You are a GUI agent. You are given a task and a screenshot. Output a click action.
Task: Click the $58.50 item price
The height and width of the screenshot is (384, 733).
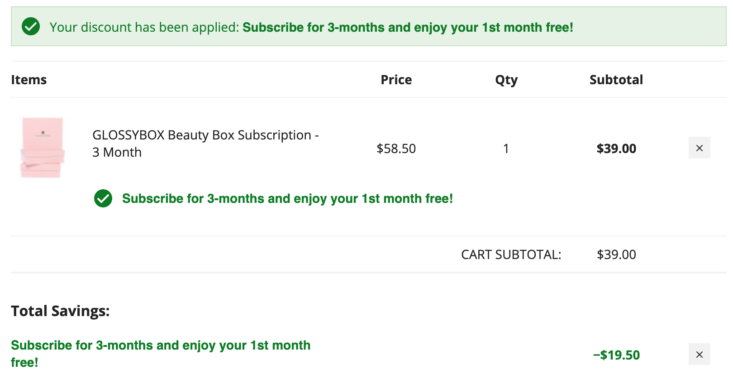[x=396, y=149]
